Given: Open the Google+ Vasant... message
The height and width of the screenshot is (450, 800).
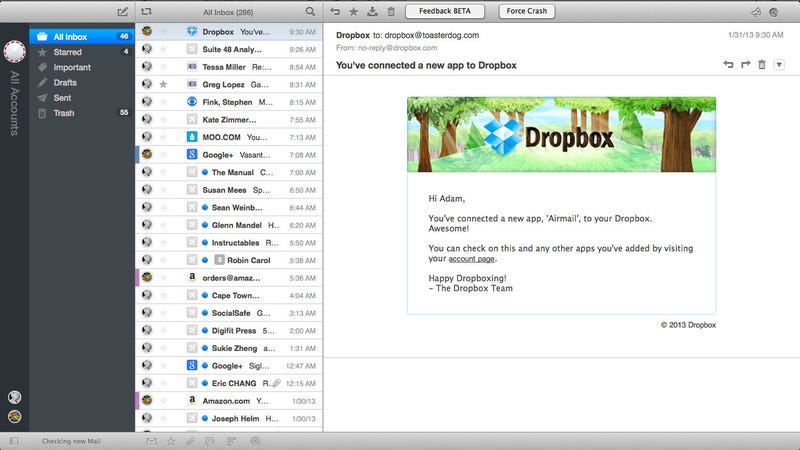Looking at the screenshot, I should (x=229, y=155).
